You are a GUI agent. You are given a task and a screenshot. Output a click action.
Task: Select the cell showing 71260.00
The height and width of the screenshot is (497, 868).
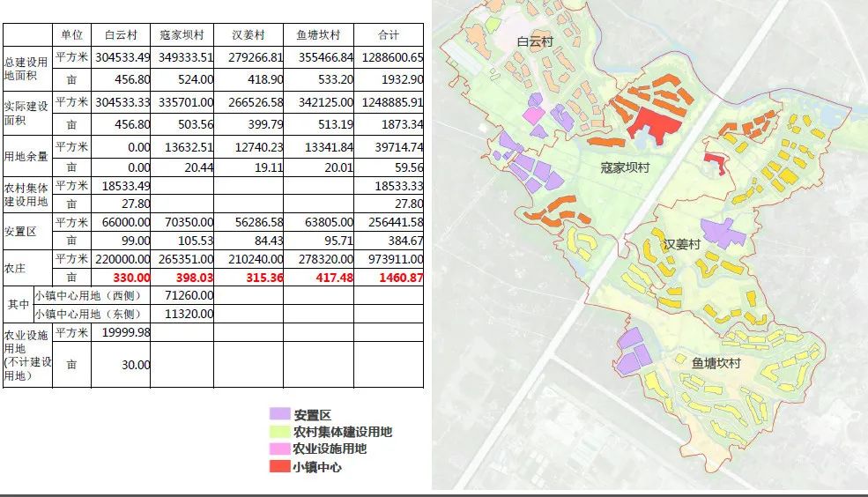pos(182,295)
